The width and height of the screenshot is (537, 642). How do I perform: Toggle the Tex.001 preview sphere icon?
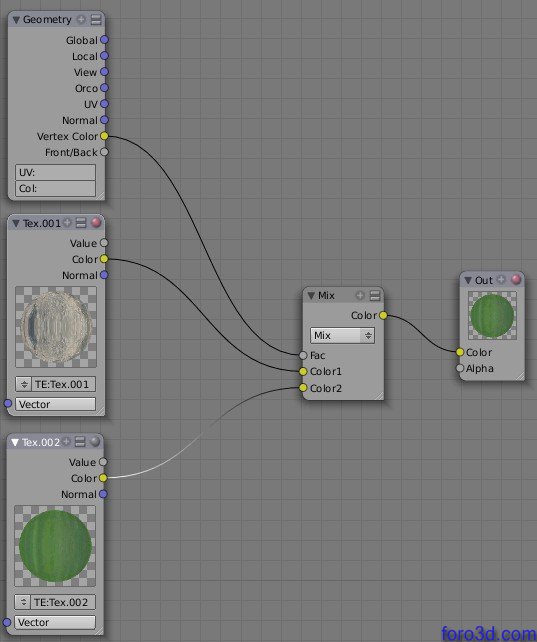(x=96, y=223)
